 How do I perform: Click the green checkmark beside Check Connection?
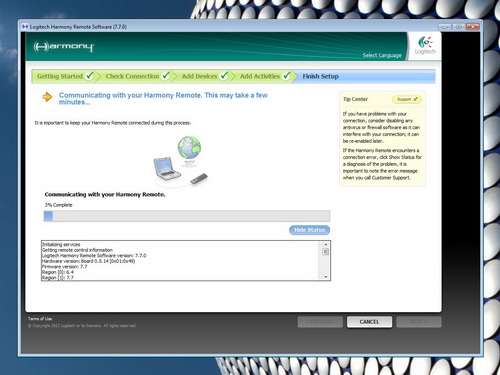166,76
